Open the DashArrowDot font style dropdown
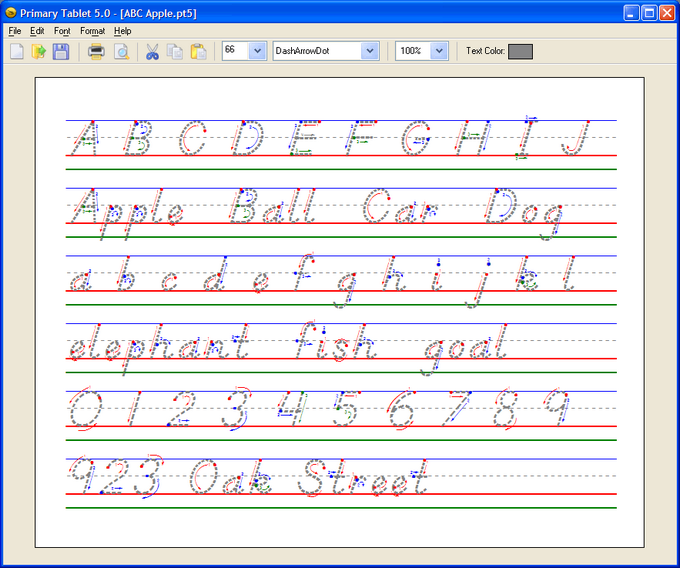Viewport: 680px width, 568px height. click(370, 51)
